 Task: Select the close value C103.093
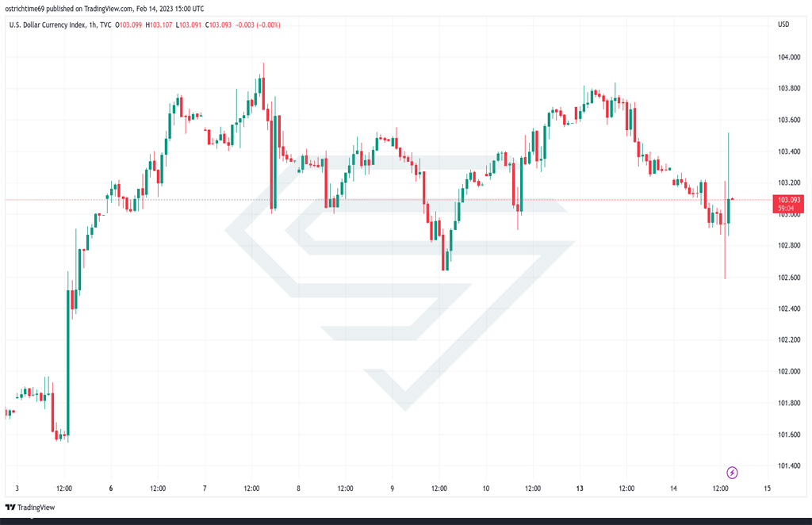(219, 25)
